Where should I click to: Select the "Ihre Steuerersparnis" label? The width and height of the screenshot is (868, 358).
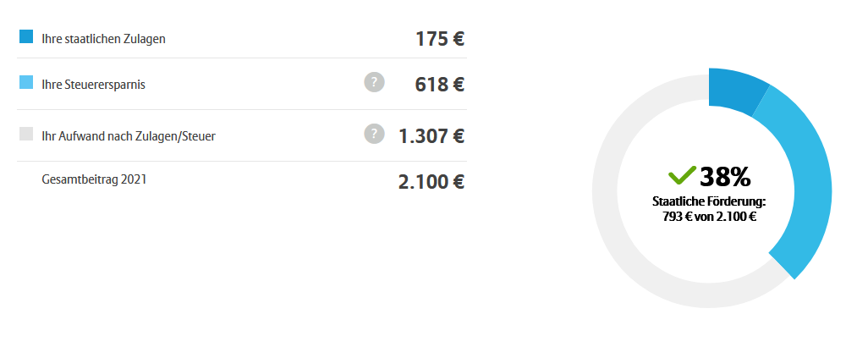(94, 85)
